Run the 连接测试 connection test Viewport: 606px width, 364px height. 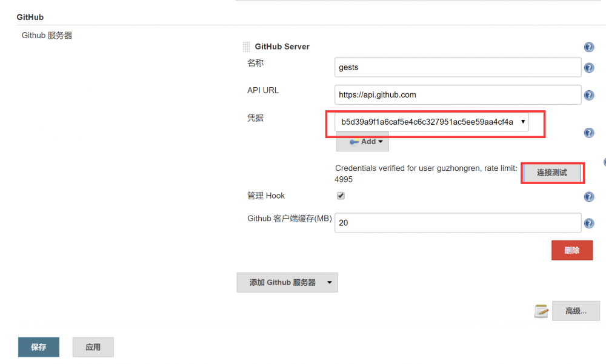[552, 173]
